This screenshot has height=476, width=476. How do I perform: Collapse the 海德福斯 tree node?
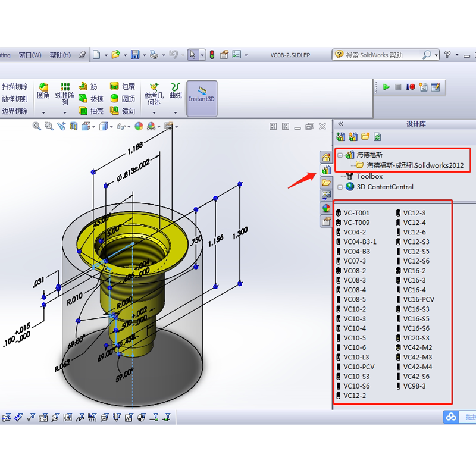coord(340,155)
